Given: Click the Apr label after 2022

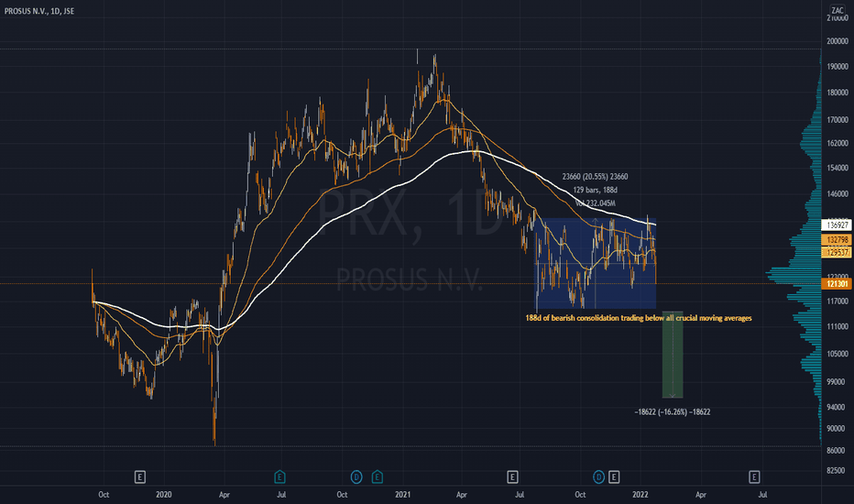Looking at the screenshot, I should [701, 495].
